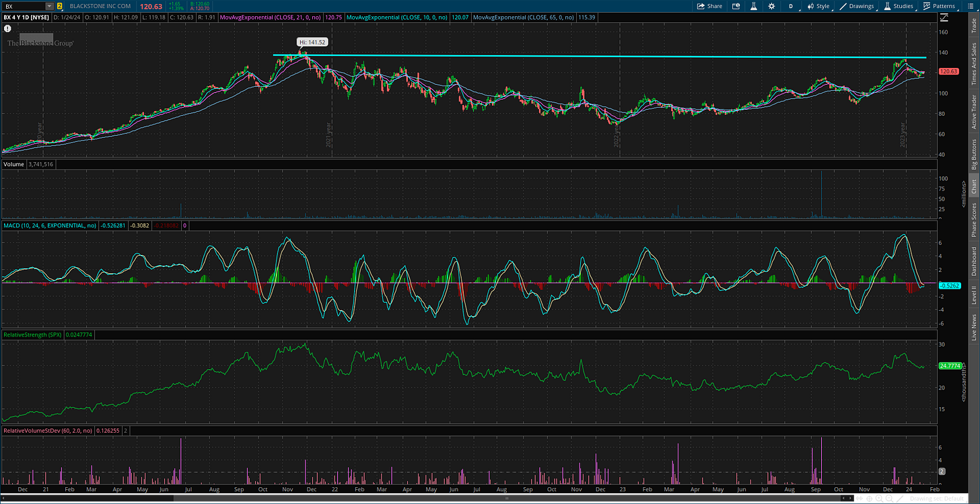
Task: Click the Hi: 141.52 price bubble
Action: [x=312, y=42]
